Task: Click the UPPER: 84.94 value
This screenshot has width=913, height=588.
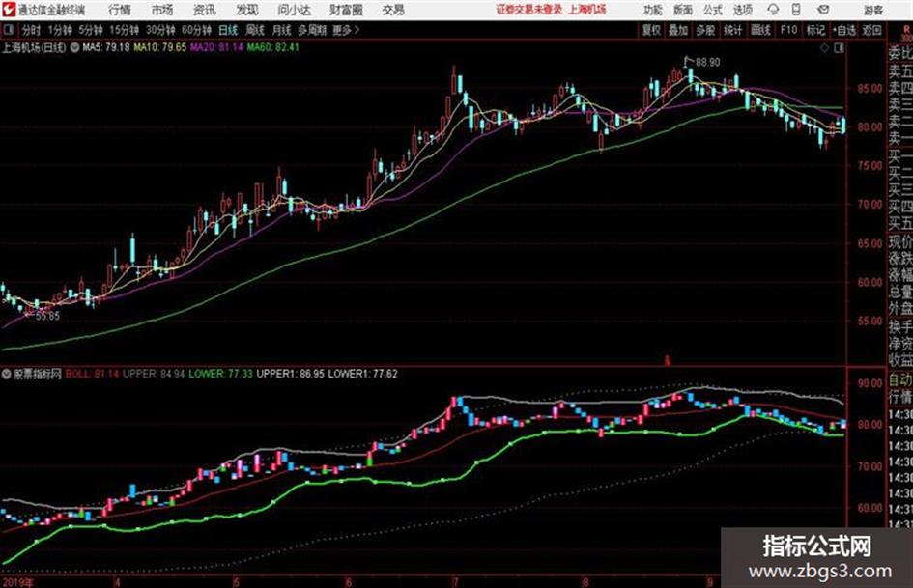Action: coord(154,374)
